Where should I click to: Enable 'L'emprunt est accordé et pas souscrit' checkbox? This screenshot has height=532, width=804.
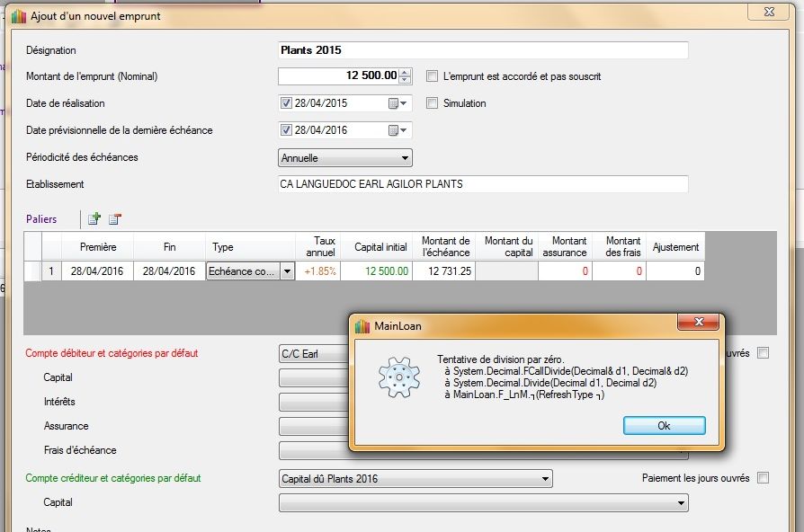click(432, 76)
